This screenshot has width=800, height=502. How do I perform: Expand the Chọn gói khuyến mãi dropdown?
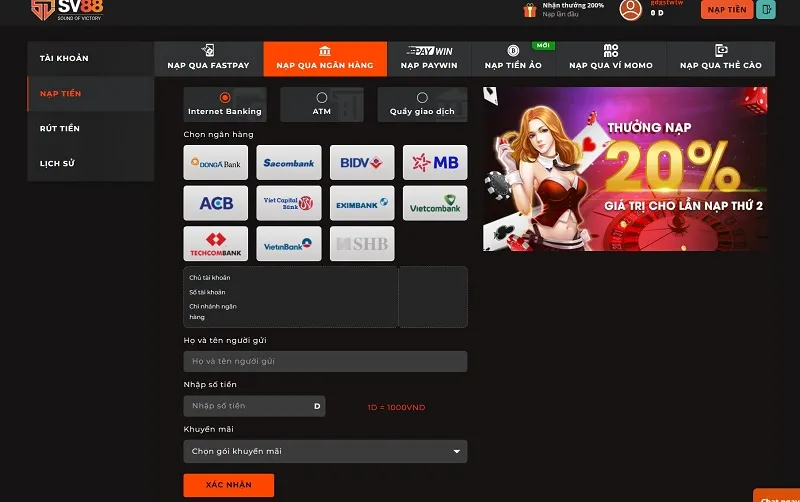[x=325, y=451]
